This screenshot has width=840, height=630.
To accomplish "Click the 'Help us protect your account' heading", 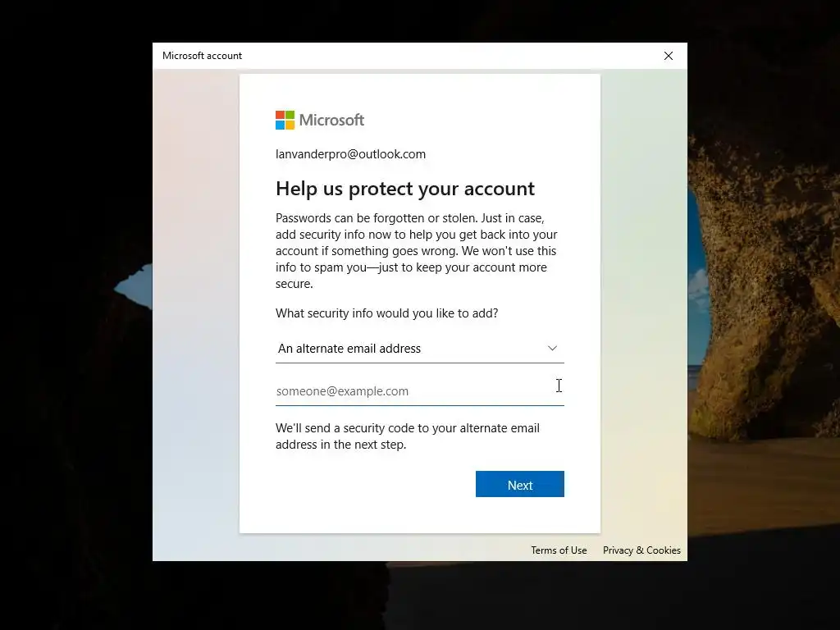I will (x=405, y=189).
